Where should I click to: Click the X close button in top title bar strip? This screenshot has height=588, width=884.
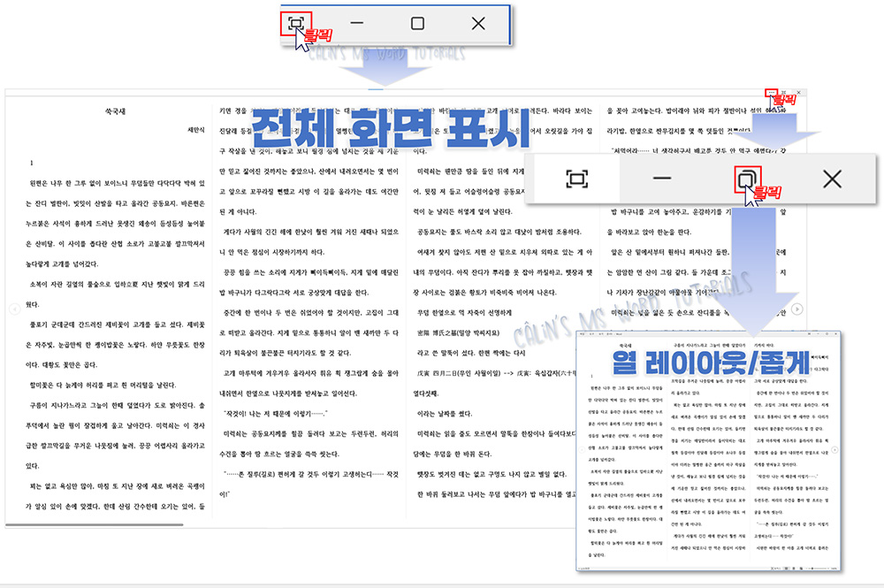point(478,23)
